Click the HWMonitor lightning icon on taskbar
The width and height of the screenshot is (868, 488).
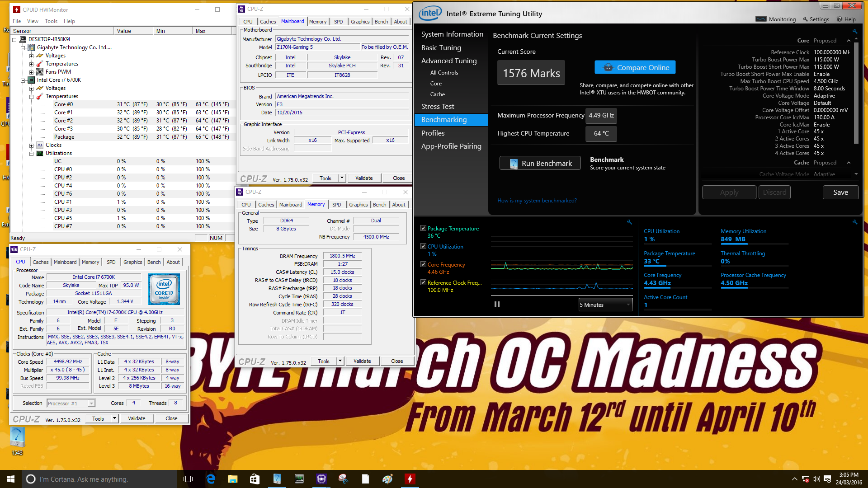coord(410,479)
